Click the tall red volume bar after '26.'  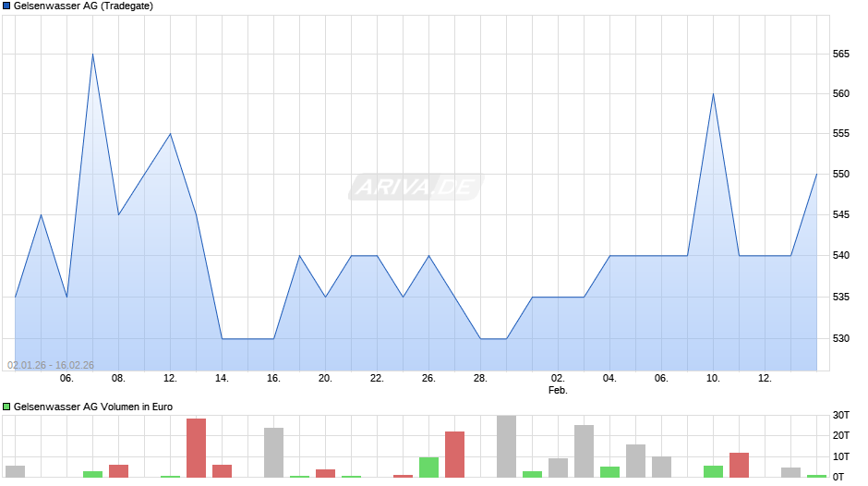454,455
